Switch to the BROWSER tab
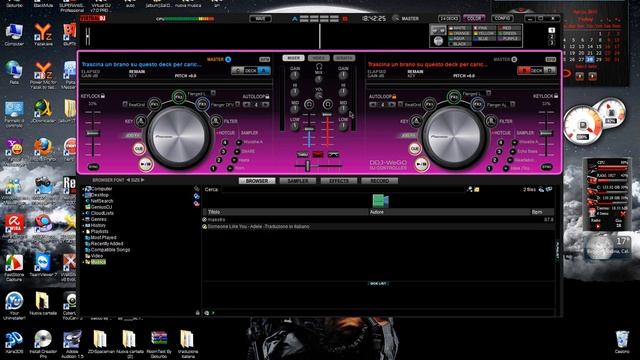 [257, 180]
